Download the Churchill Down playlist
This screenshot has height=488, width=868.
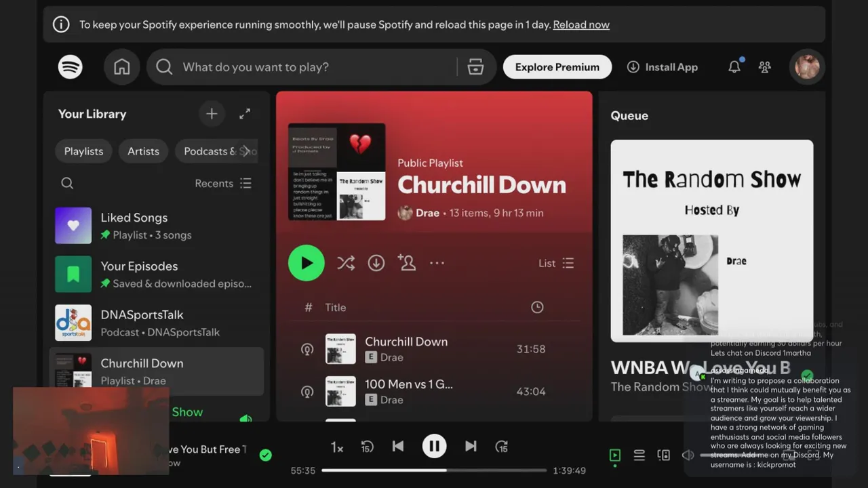click(376, 263)
